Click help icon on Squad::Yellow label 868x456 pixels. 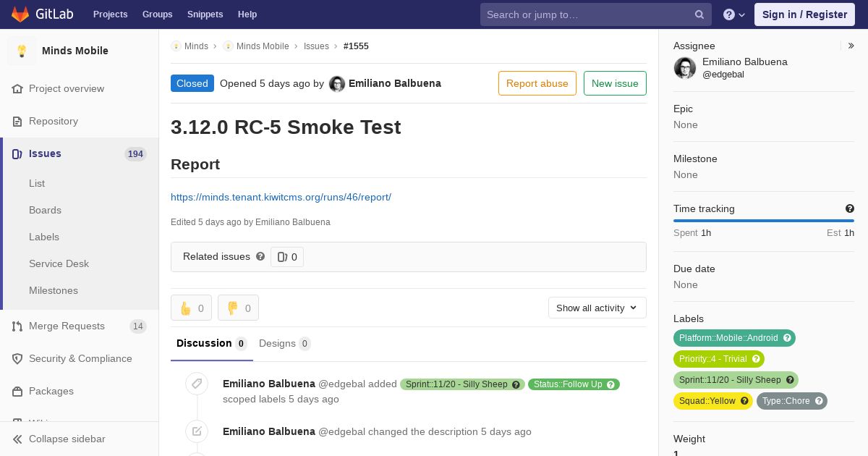tap(745, 401)
